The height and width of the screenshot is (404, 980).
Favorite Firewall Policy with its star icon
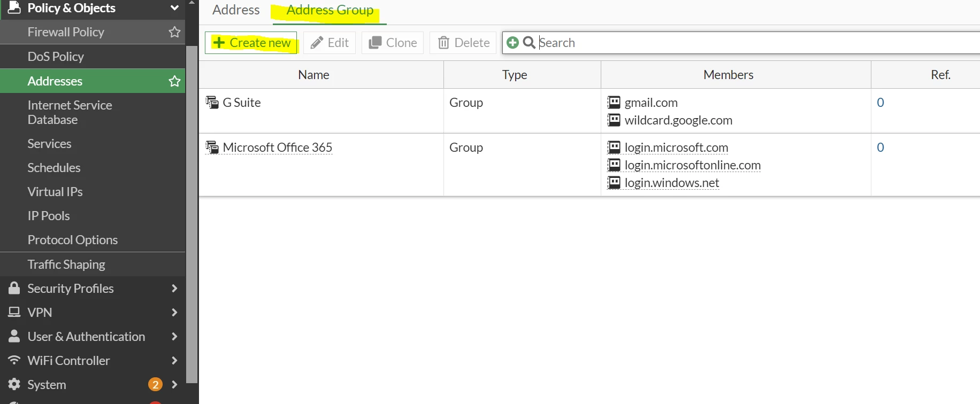(x=174, y=32)
